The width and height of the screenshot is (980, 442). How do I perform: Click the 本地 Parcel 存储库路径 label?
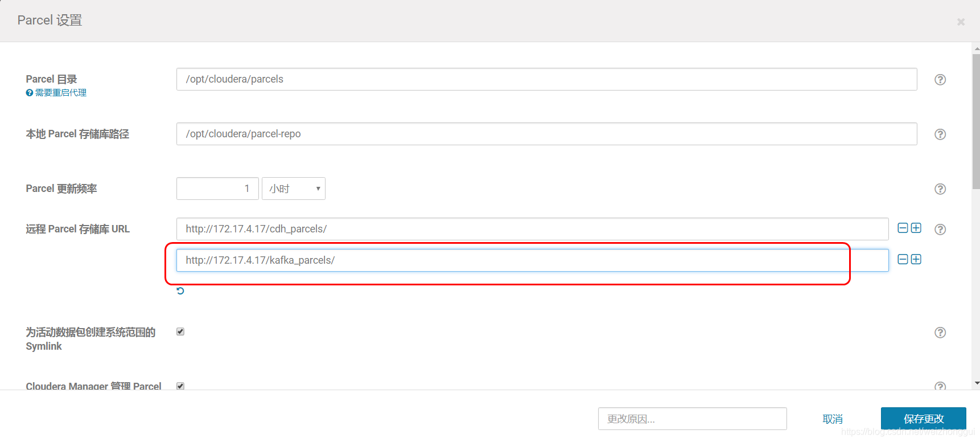pyautogui.click(x=77, y=134)
